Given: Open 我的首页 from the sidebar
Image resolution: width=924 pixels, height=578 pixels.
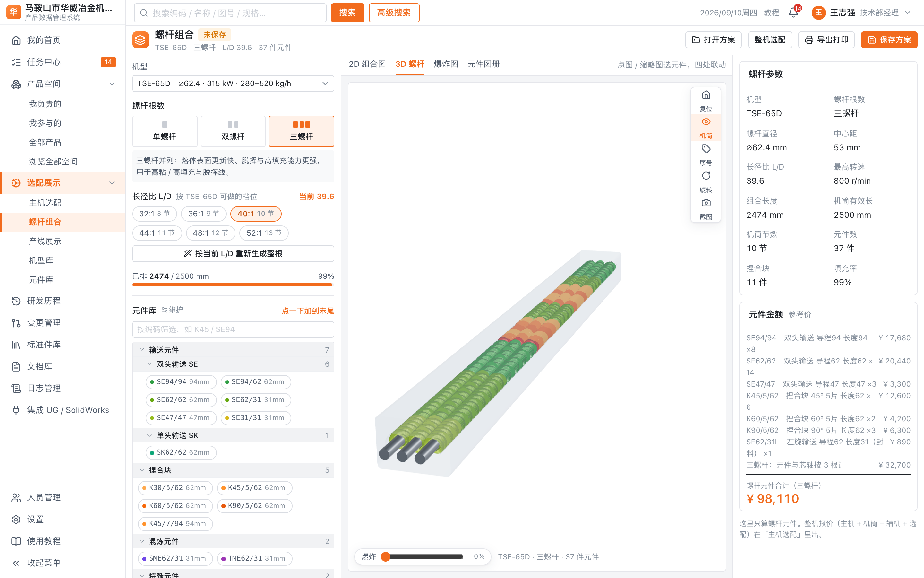Looking at the screenshot, I should 63,40.
